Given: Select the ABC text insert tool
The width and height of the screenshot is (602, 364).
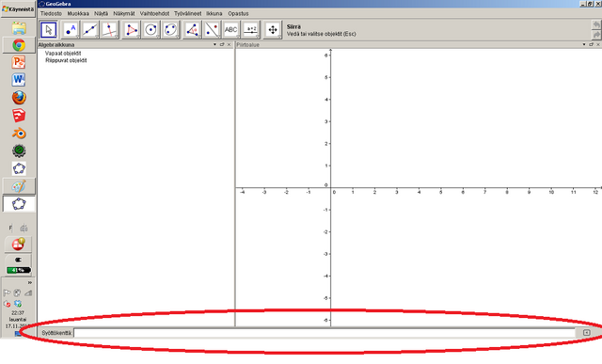Looking at the screenshot, I should click(231, 29).
